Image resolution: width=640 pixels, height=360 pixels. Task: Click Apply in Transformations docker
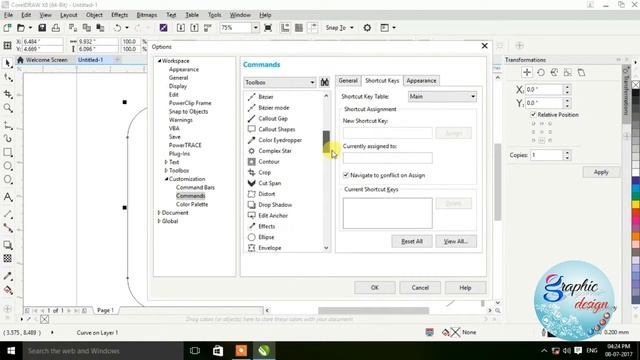pyautogui.click(x=601, y=172)
